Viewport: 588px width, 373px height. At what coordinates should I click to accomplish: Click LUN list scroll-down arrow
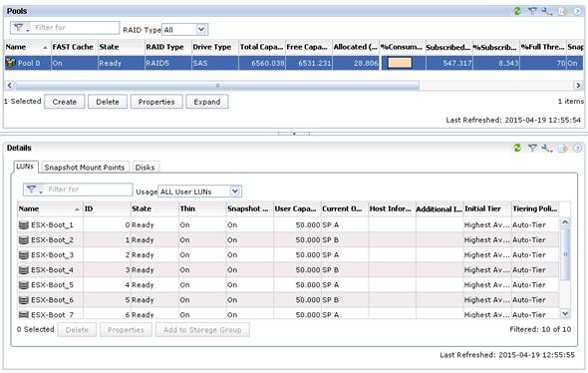[565, 313]
